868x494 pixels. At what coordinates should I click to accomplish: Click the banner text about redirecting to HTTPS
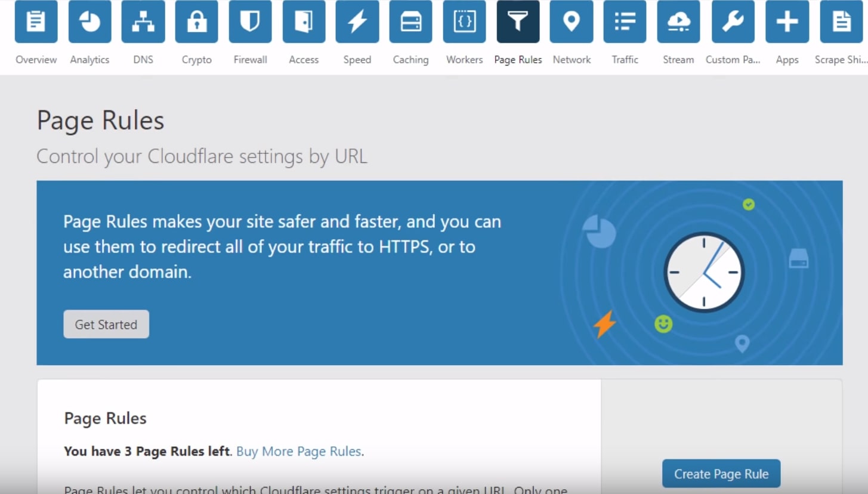click(x=282, y=246)
